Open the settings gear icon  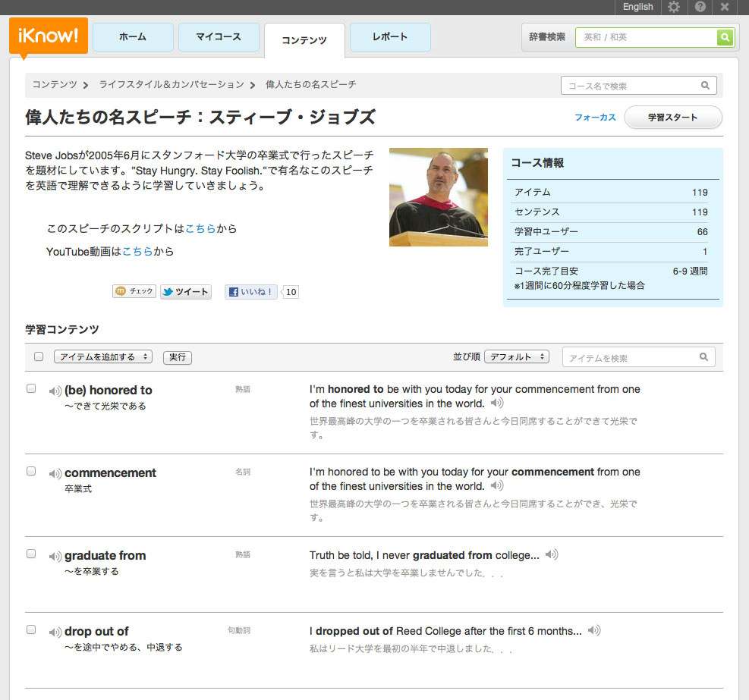tap(674, 7)
